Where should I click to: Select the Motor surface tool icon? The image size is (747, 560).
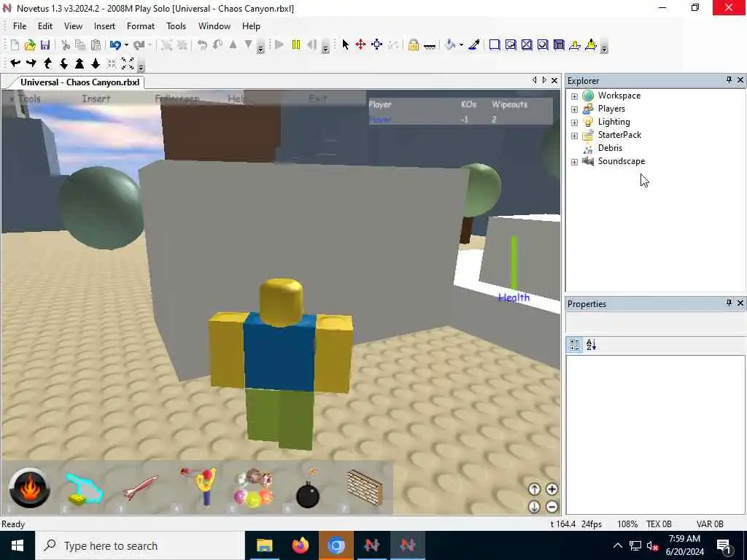(591, 45)
